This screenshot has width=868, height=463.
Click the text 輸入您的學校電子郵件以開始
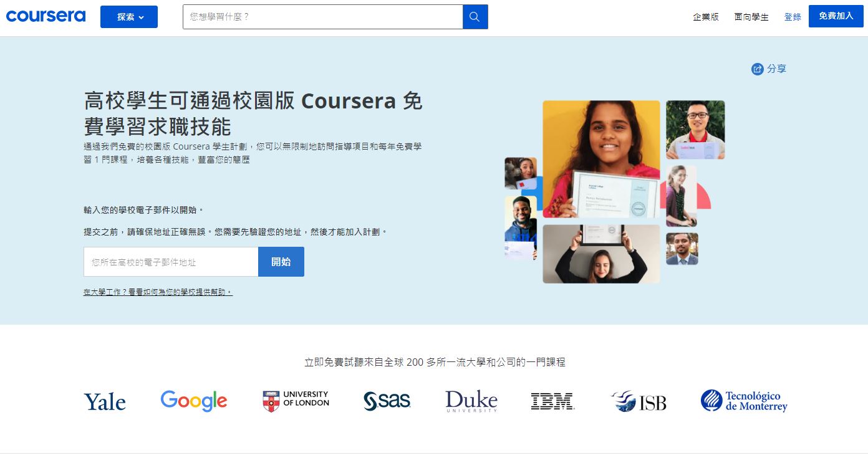tap(143, 210)
